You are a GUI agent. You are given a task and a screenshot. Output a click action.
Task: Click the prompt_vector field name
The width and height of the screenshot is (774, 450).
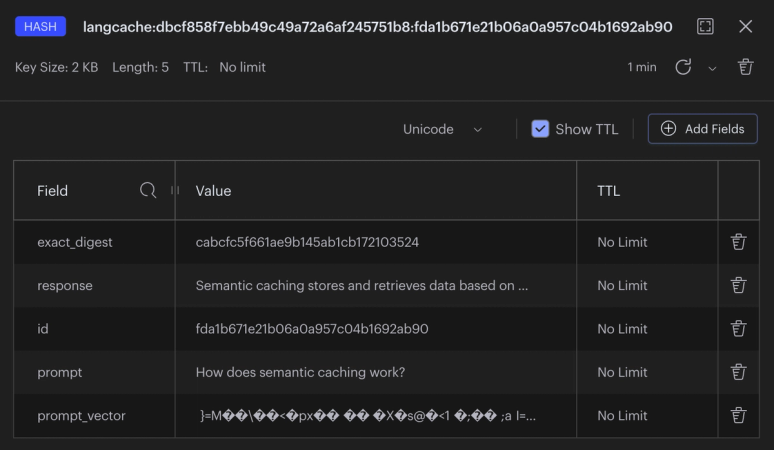(x=81, y=416)
